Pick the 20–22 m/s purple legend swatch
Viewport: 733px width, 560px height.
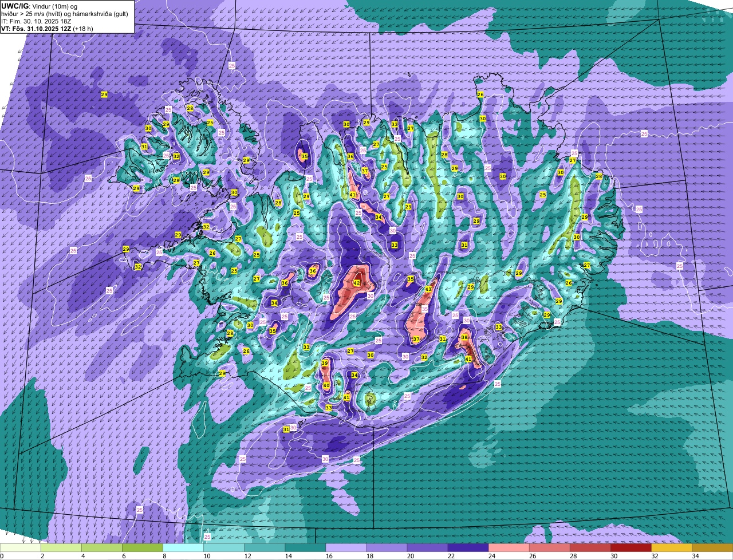tap(427, 548)
